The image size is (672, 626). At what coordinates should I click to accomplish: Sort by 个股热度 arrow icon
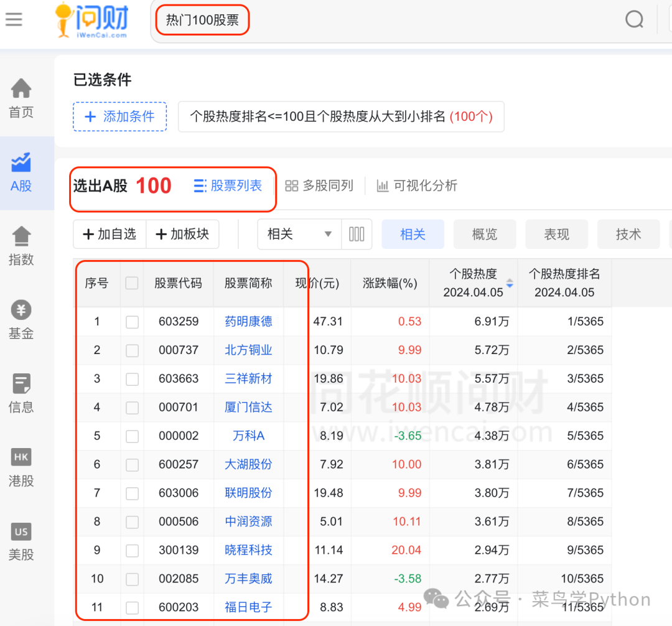pos(510,283)
